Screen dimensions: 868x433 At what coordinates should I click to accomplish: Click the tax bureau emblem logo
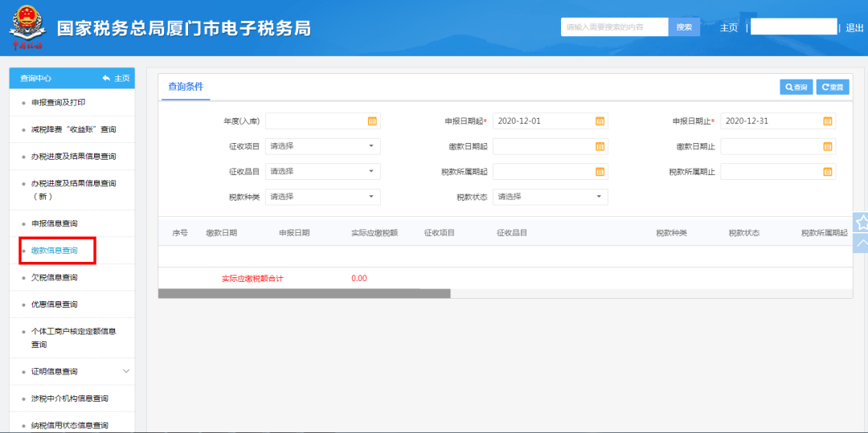tap(27, 27)
